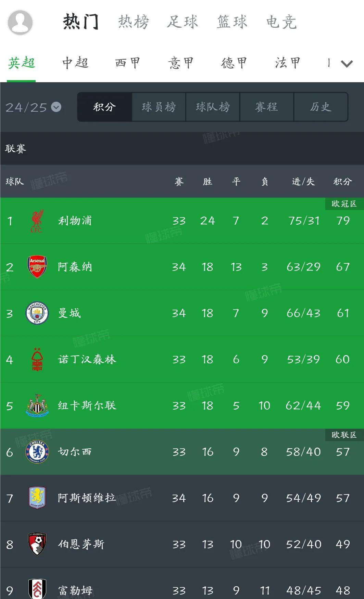This screenshot has height=599, width=364.
Task: Expand the league list chevron
Action: tap(347, 64)
